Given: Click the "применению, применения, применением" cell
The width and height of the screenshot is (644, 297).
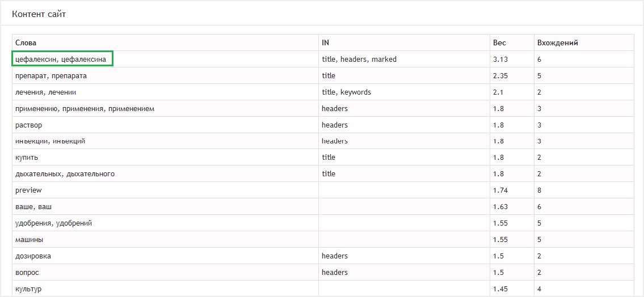Looking at the screenshot, I should coord(85,108).
